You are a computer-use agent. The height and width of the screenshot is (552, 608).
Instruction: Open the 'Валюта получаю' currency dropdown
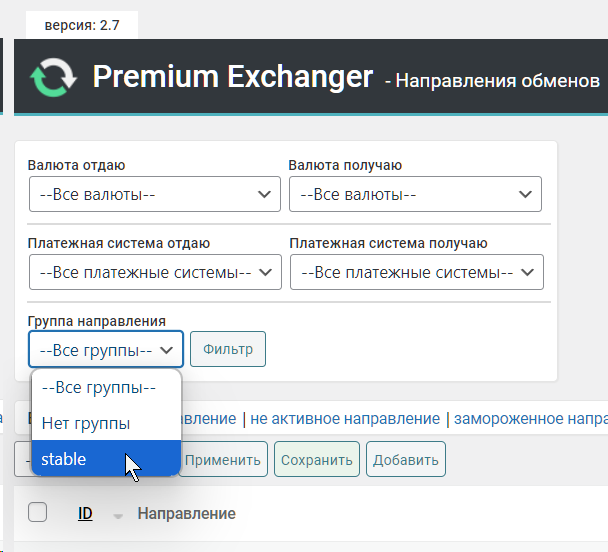(x=415, y=194)
